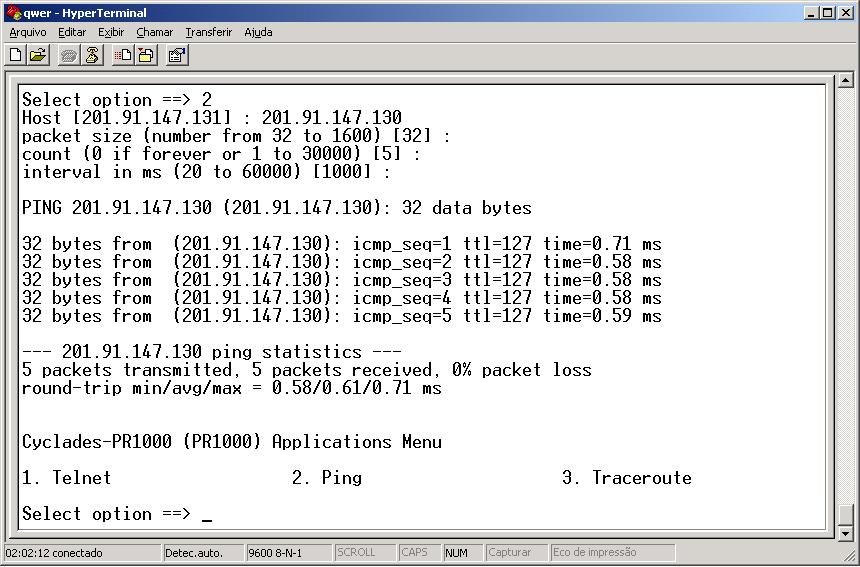
Task: Click the icmp_seq=2 ping reply line
Action: [342, 262]
